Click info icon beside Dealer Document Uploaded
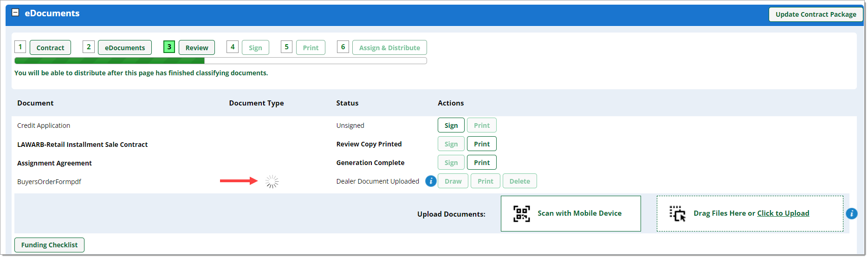Image resolution: width=868 pixels, height=258 pixels. click(431, 181)
